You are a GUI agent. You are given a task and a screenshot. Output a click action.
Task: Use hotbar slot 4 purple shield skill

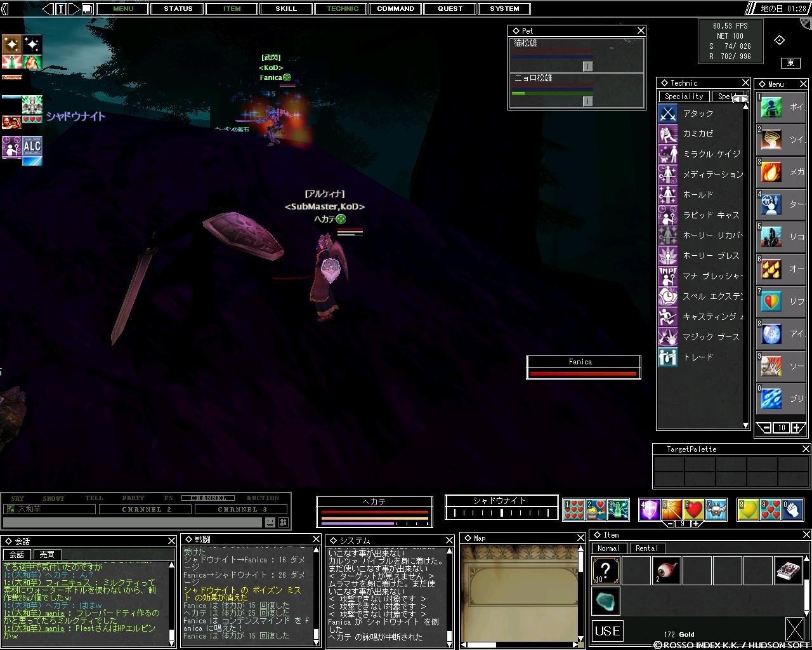[x=650, y=510]
